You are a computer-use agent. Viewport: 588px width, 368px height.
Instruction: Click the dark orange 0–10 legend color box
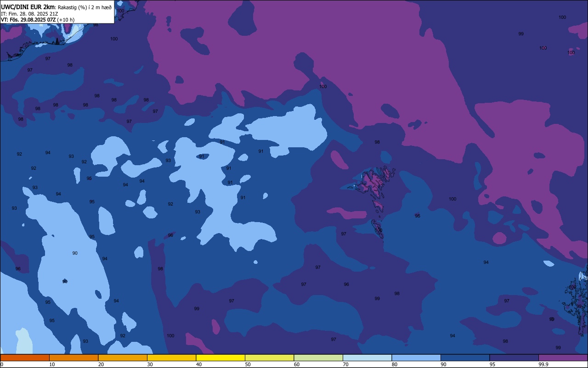pyautogui.click(x=25, y=357)
